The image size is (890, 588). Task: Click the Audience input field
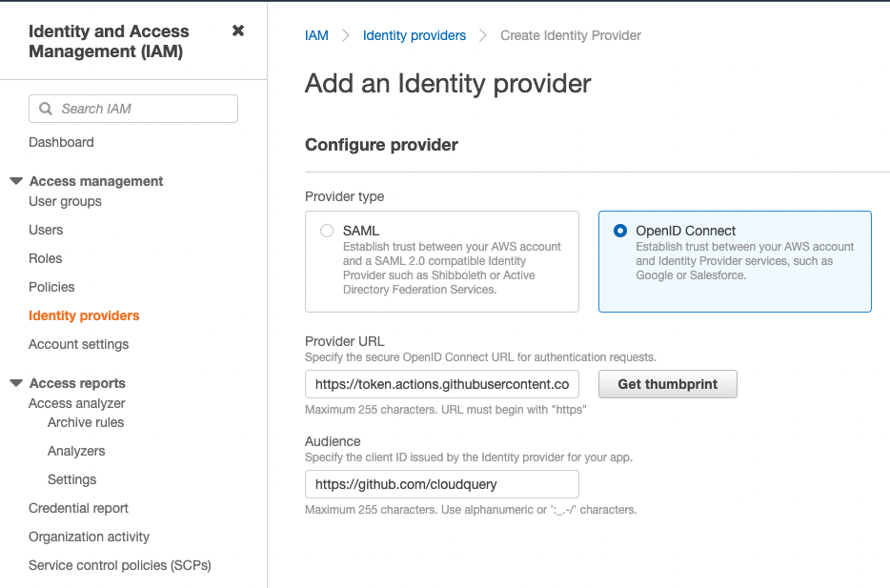(x=441, y=484)
